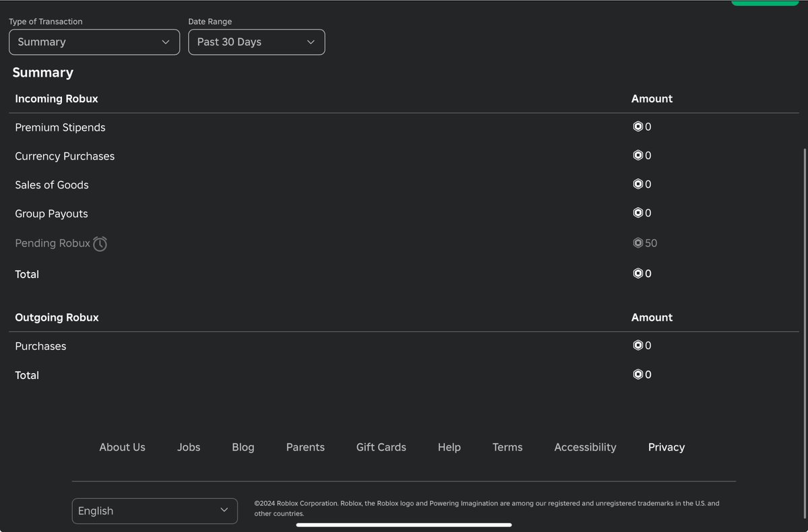Open the Jobs footer link
This screenshot has height=532, width=808.
point(189,448)
